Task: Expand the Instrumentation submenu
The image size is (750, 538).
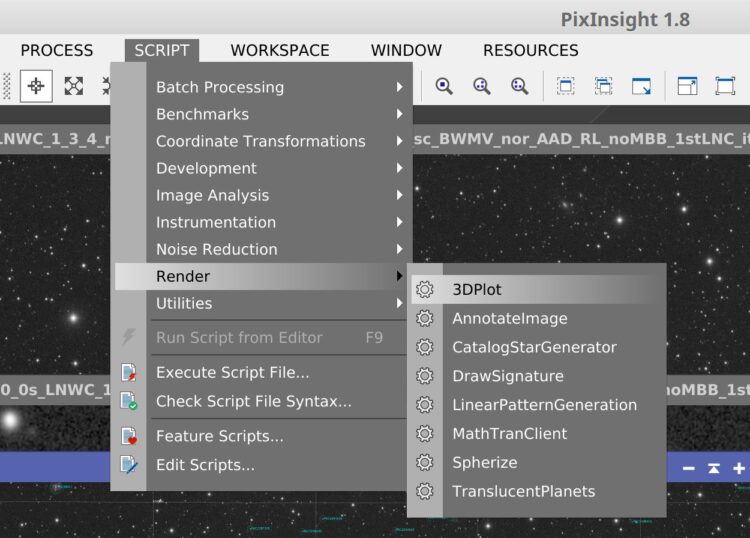Action: pos(261,222)
